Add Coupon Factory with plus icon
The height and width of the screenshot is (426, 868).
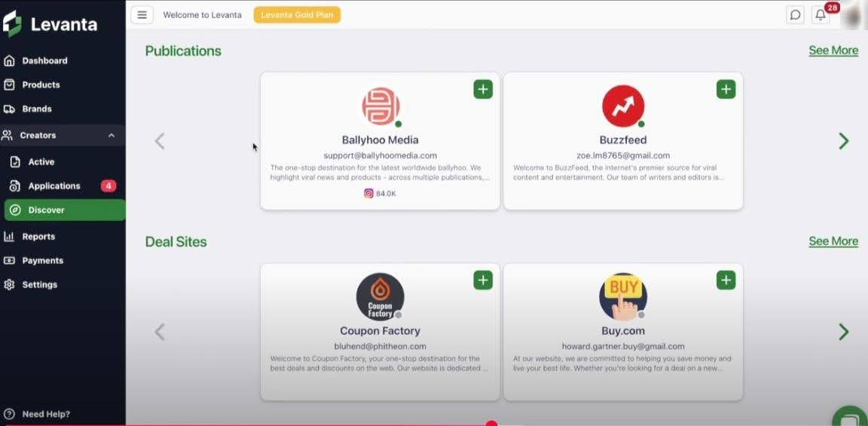(x=483, y=280)
